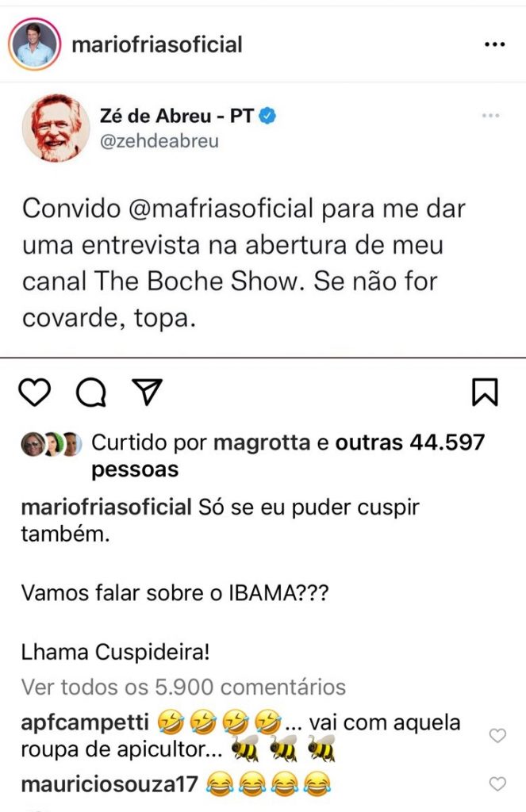526x812 pixels.
Task: Tap the liker avatars cluster
Action: click(x=52, y=443)
